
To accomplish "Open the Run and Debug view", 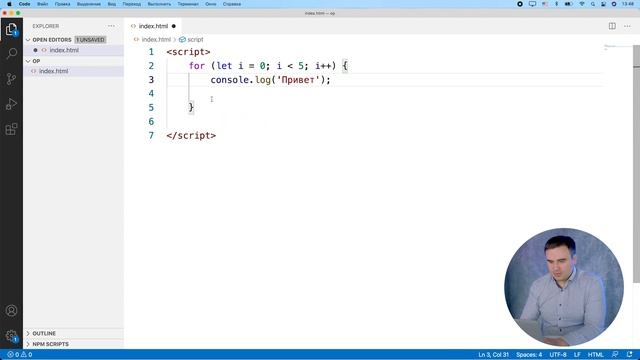I will [11, 104].
